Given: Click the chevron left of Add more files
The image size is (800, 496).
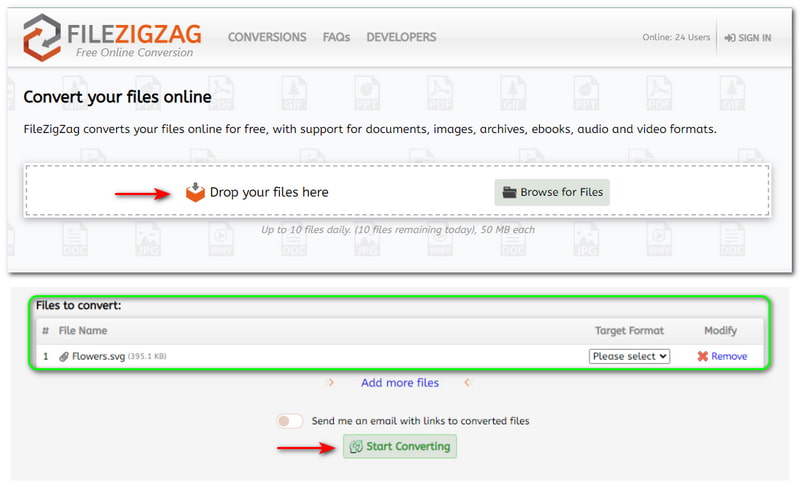Looking at the screenshot, I should [331, 382].
